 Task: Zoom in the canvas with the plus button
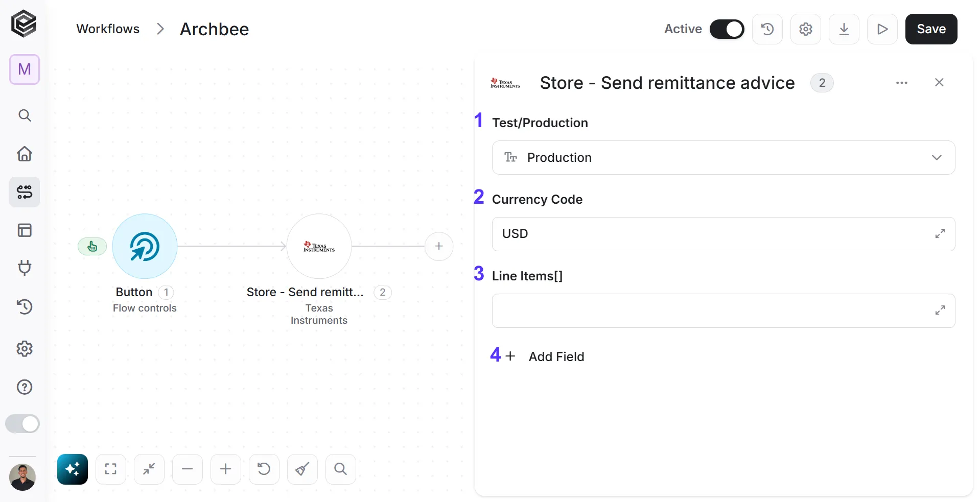[x=226, y=469]
